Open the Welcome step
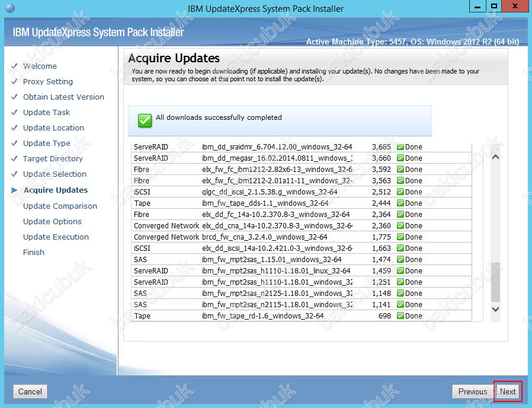Image resolution: width=532 pixels, height=408 pixels. click(40, 66)
